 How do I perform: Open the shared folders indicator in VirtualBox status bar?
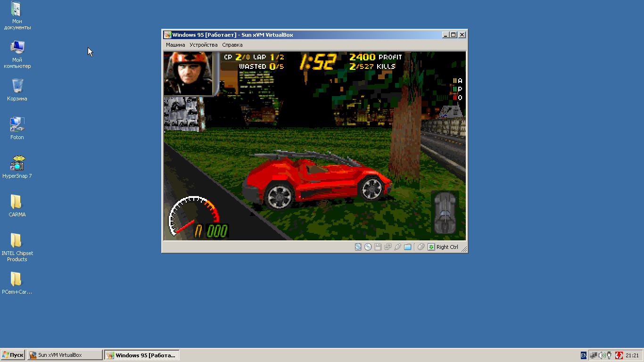click(x=408, y=247)
